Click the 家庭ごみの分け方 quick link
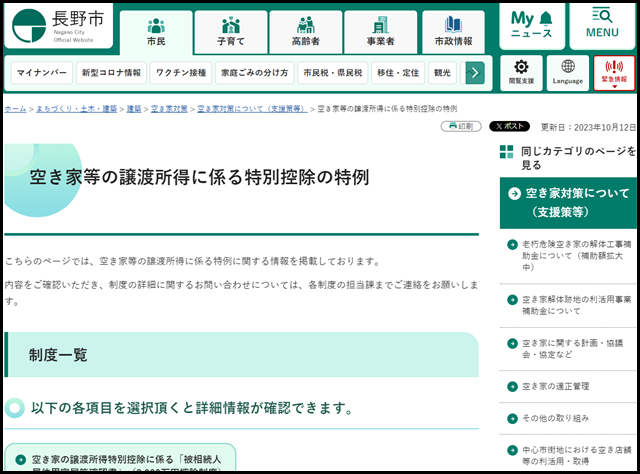640x474 pixels. 255,73
